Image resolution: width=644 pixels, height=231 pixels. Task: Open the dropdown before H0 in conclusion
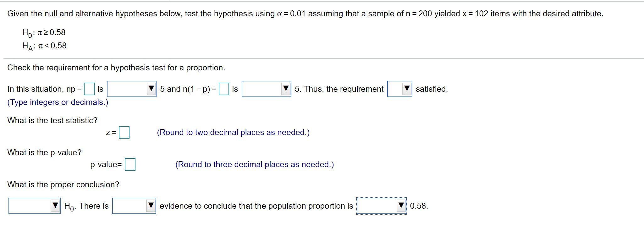pyautogui.click(x=34, y=206)
